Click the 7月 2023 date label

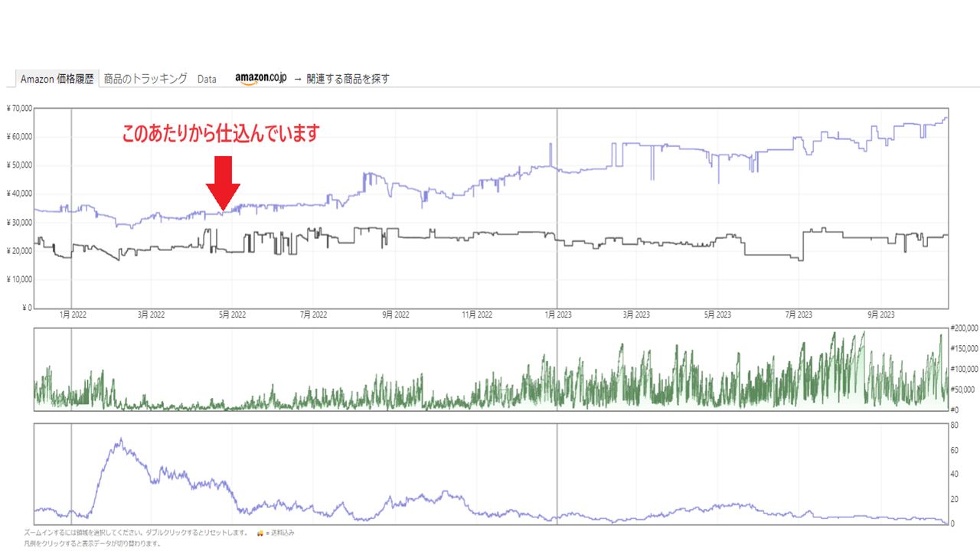pyautogui.click(x=799, y=315)
